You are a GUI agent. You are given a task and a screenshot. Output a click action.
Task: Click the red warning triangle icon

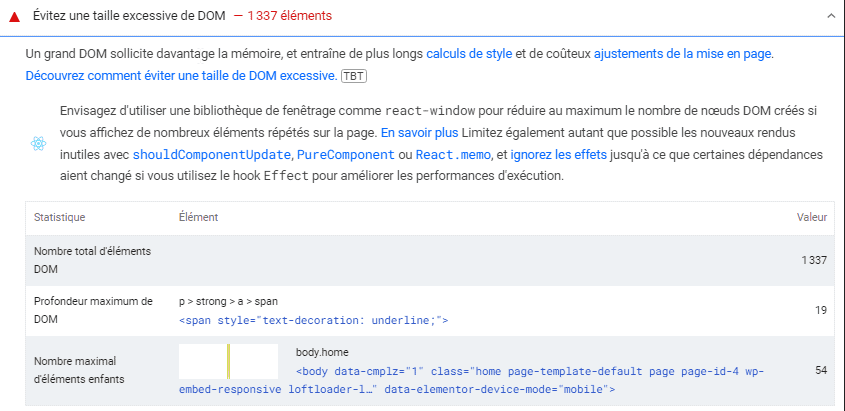[x=15, y=17]
